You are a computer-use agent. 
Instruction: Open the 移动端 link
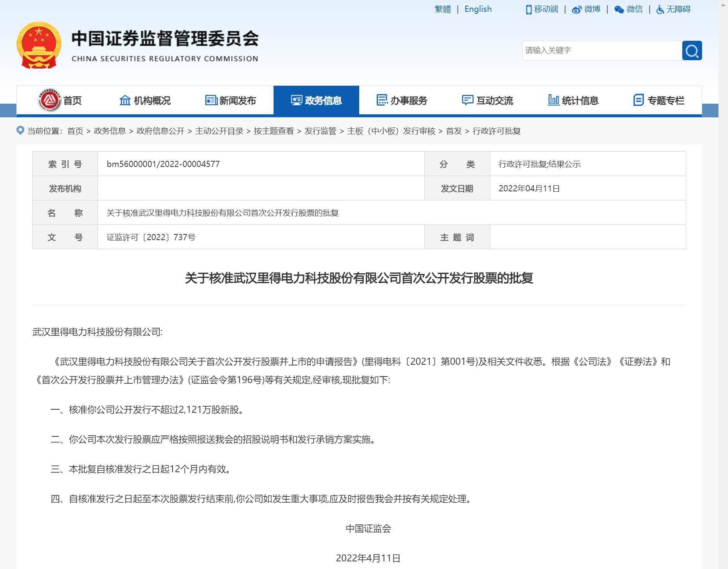tap(546, 9)
